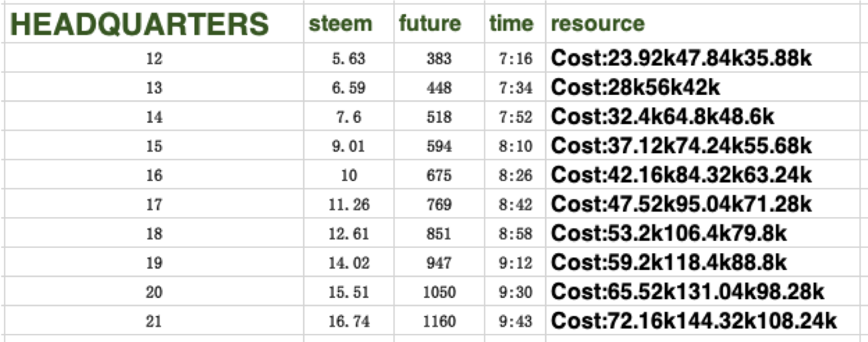Select level 20 headquarters cell
868x342 pixels.
pyautogui.click(x=154, y=292)
